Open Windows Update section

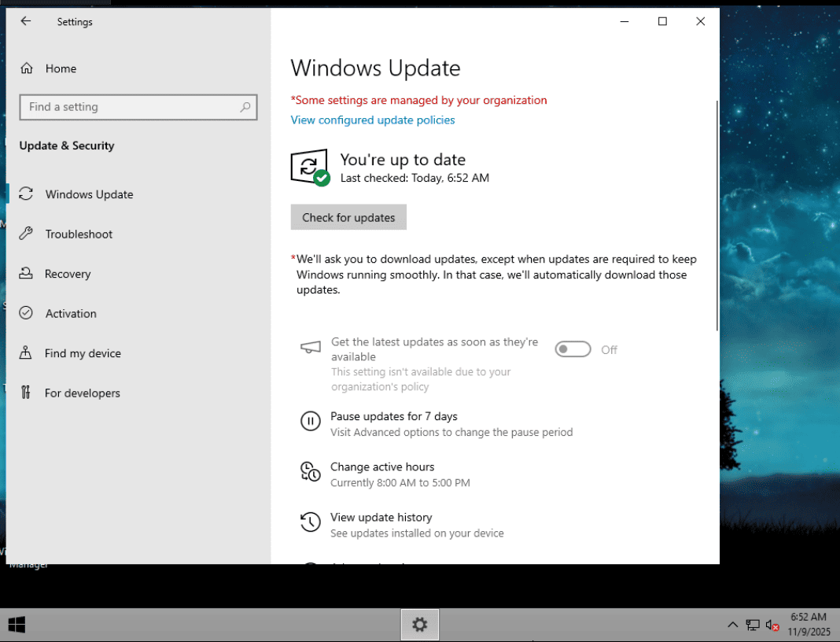coord(89,194)
